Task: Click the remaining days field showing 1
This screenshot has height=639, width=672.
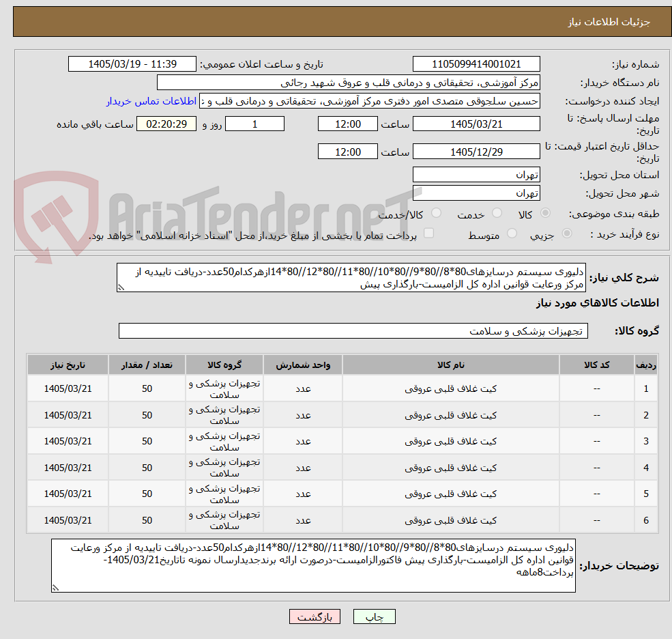Action: pos(254,124)
